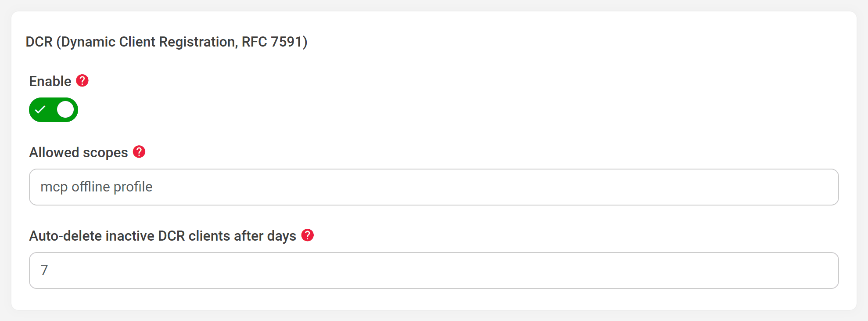Click empty right area of scopes field

point(658,187)
